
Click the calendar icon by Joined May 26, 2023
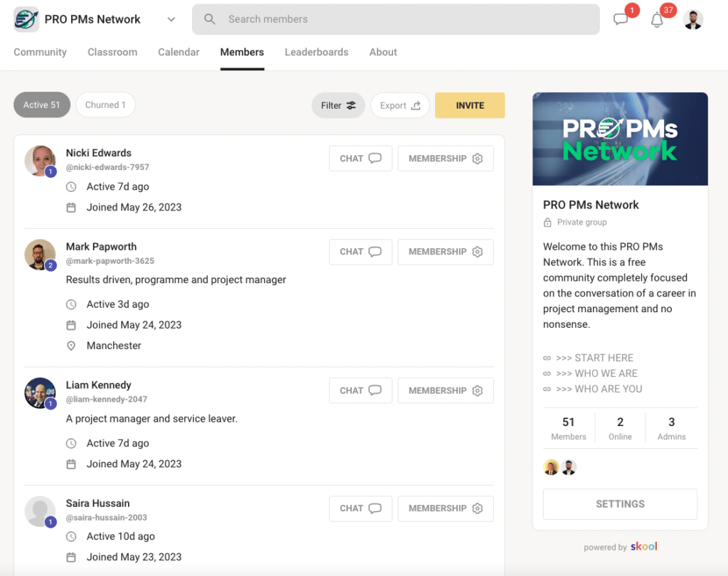pos(71,208)
